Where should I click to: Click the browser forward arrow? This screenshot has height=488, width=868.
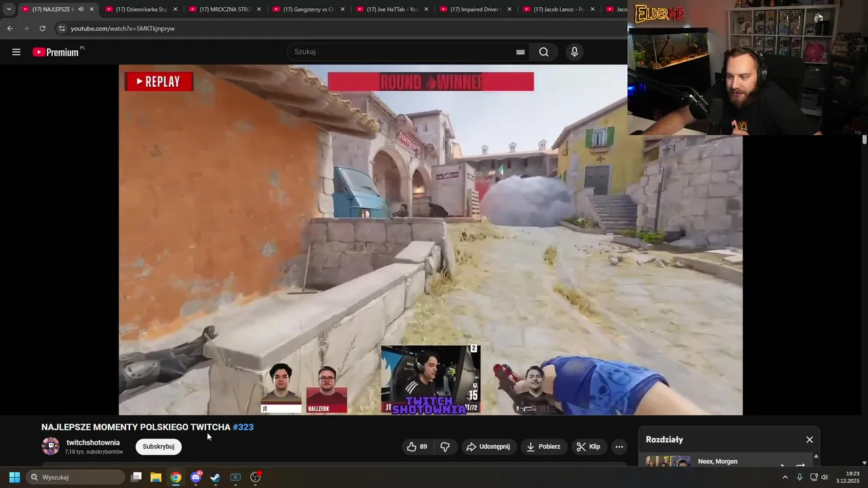26,28
